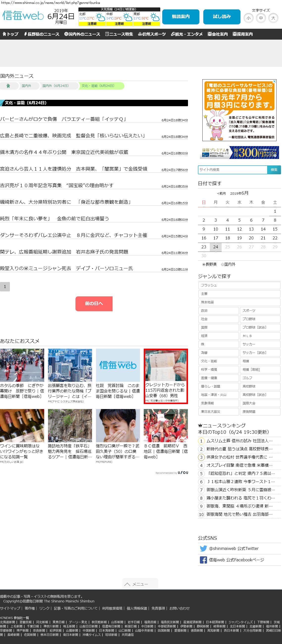This screenshot has width=282, height=644.
Task: Set font size to medium (中)
Action: pos(261,18)
